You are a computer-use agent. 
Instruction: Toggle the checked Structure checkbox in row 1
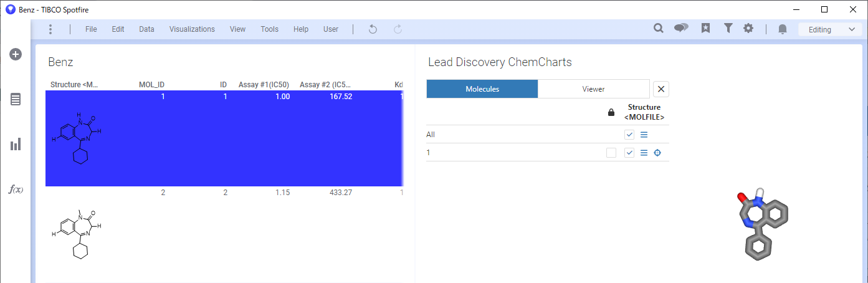629,153
